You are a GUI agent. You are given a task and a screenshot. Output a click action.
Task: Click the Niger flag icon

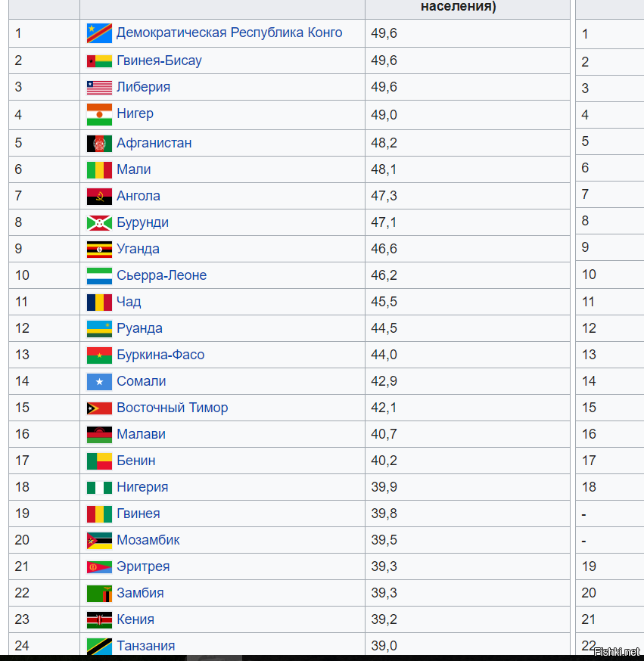pyautogui.click(x=99, y=114)
